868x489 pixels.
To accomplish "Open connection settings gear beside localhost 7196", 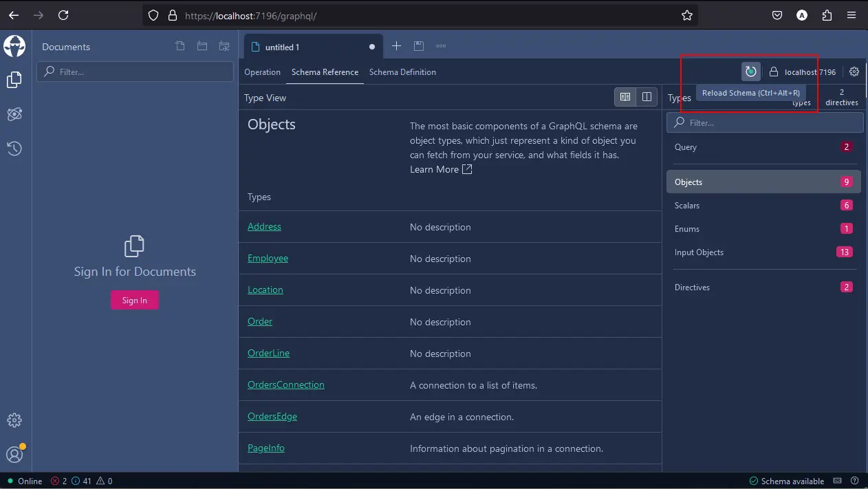I will tap(854, 72).
